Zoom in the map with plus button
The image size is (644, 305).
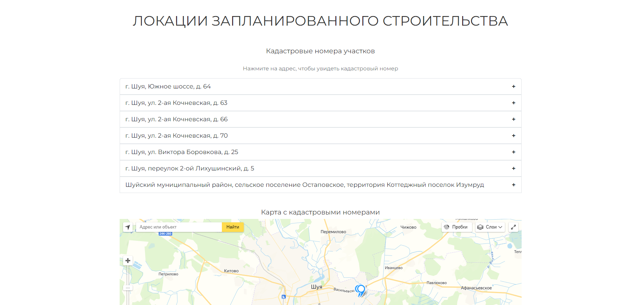[128, 261]
